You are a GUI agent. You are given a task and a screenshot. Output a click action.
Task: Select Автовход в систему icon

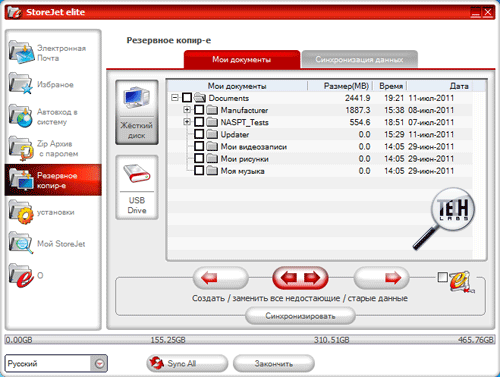pos(21,116)
